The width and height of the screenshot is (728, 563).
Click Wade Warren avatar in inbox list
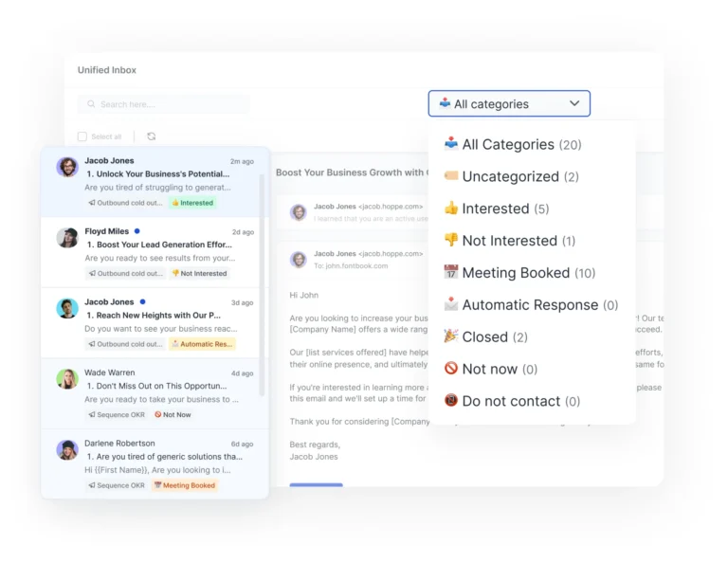pyautogui.click(x=67, y=379)
